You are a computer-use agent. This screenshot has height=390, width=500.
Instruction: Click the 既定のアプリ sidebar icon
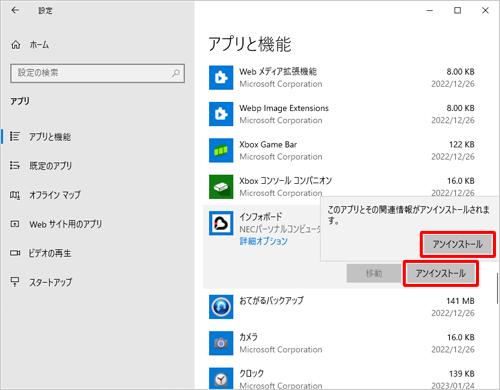[15, 165]
